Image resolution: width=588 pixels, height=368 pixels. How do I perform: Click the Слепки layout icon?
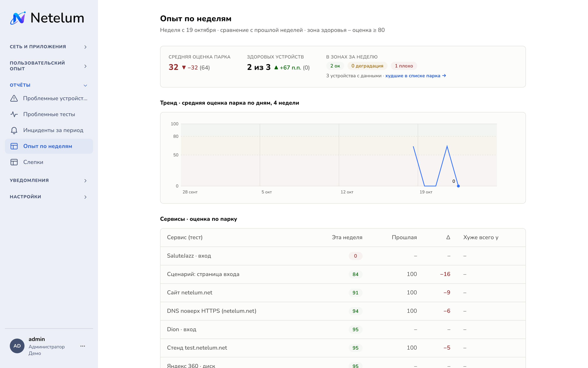click(x=14, y=162)
